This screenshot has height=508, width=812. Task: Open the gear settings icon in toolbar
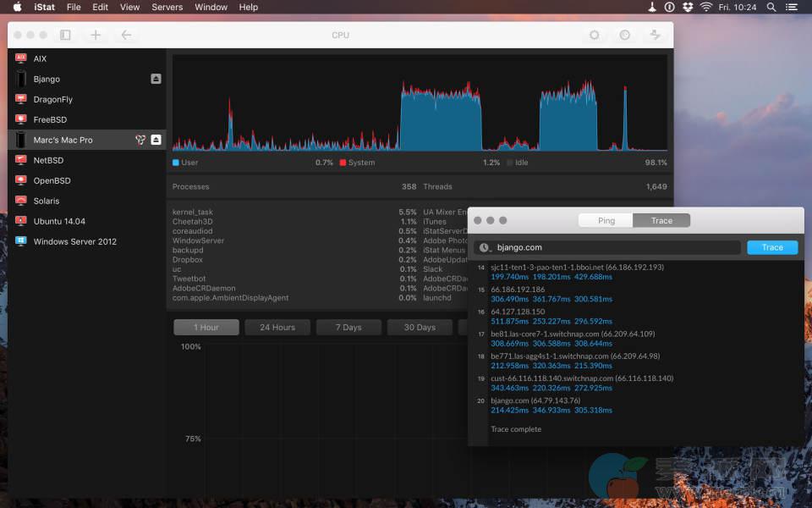(595, 35)
